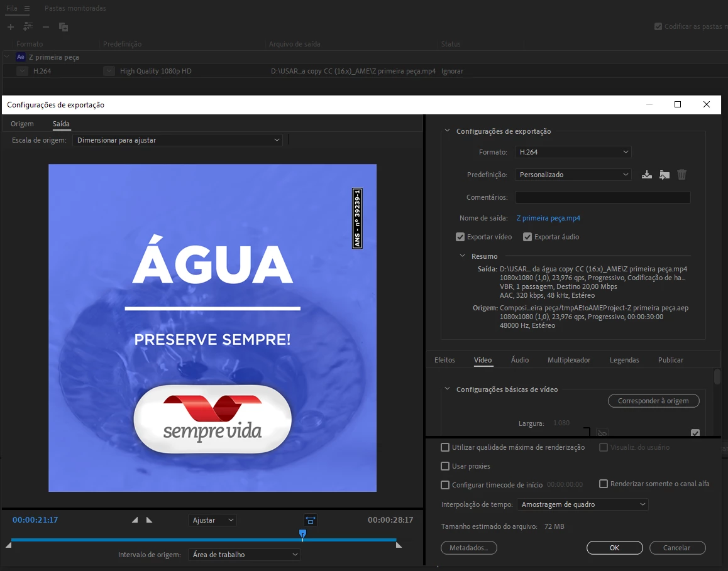Enable Renderizar somente o canal alfa
The height and width of the screenshot is (571, 728).
604,484
